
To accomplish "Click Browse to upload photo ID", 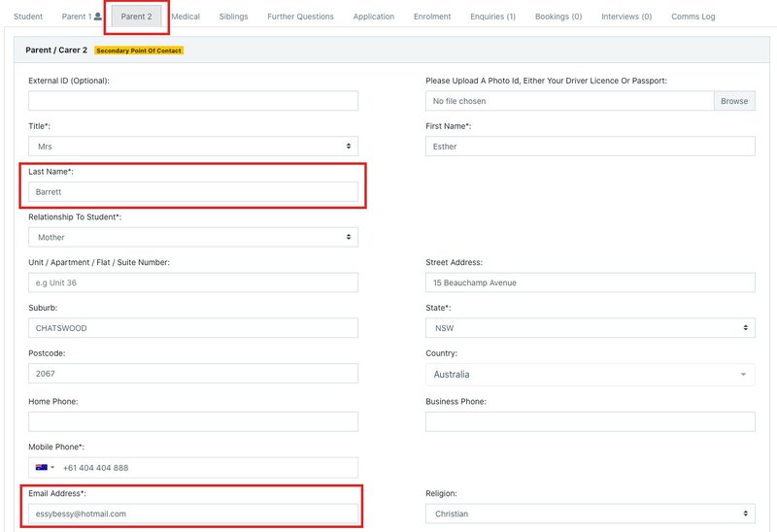I will pos(734,101).
